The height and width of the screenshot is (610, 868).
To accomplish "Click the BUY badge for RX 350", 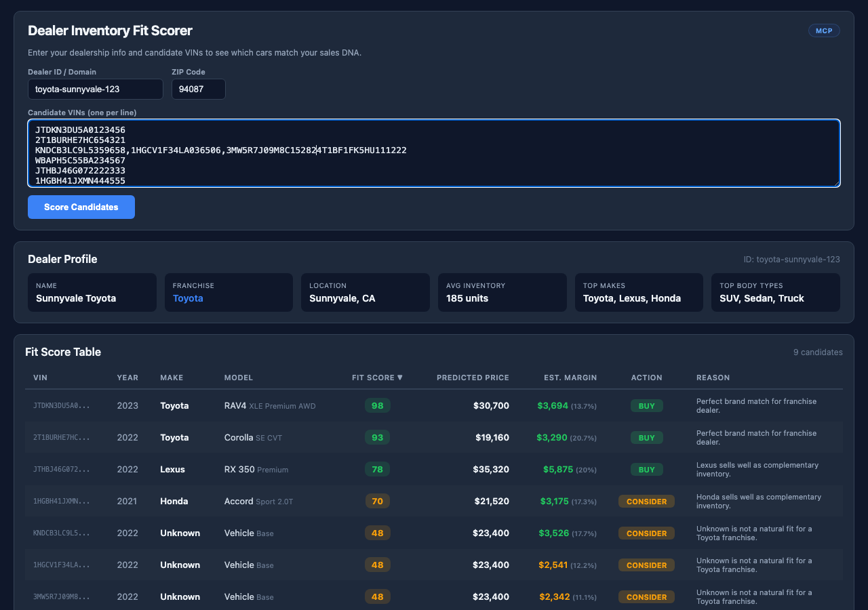I will [x=647, y=470].
